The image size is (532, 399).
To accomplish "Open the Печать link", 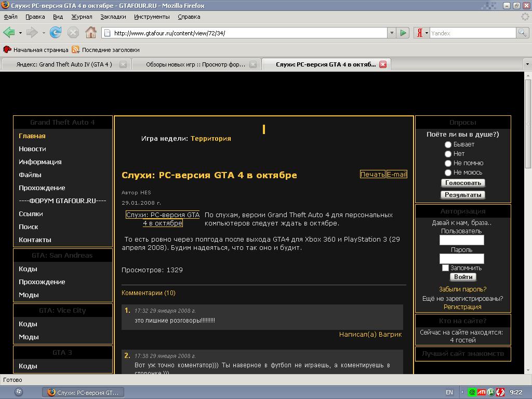I will [x=373, y=174].
